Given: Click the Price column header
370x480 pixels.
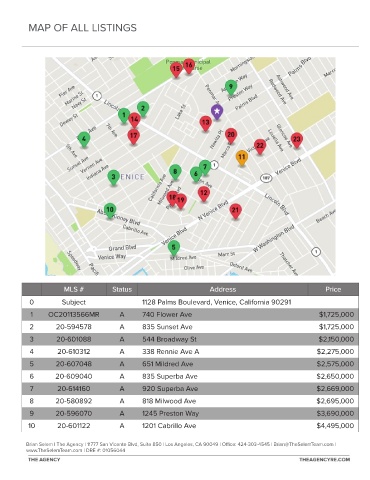Looking at the screenshot, I should tap(333, 289).
